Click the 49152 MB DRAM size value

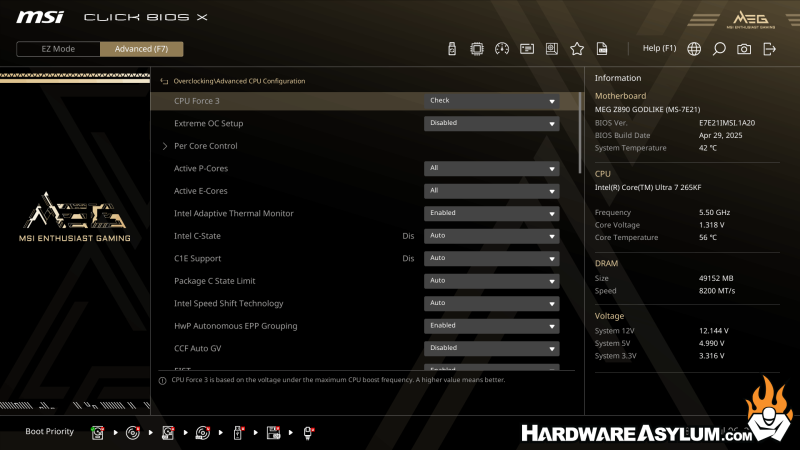[x=716, y=278]
